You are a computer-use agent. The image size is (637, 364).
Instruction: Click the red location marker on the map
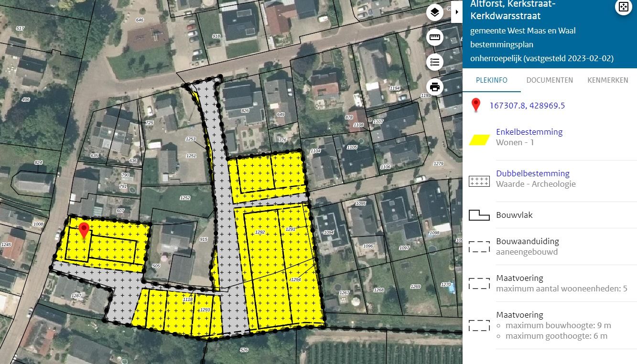(x=84, y=230)
